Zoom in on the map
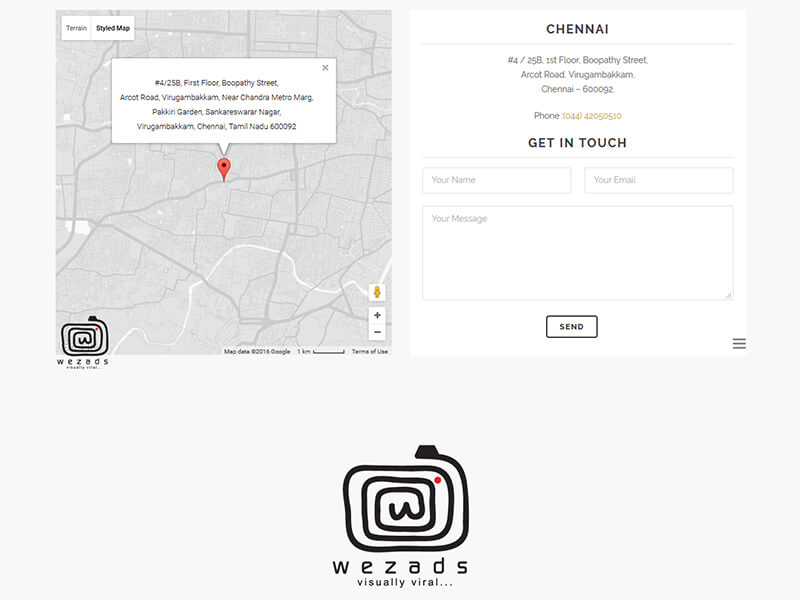The width and height of the screenshot is (800, 600). pos(377,315)
